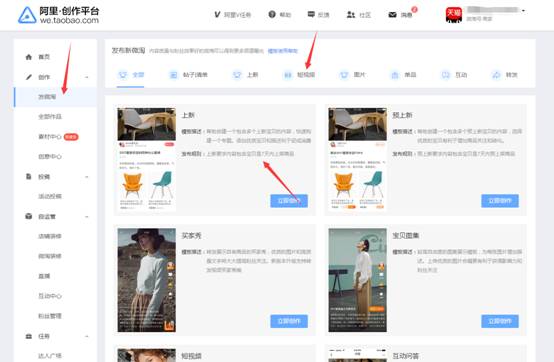Select the 短视频 card title at bottom
Viewport: 554px width, 362px height.
tap(191, 356)
